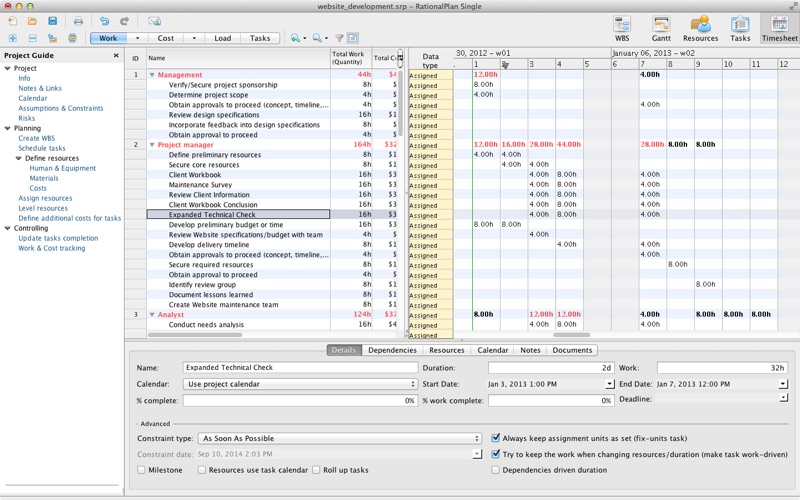Click the Undo arrow icon
The height and width of the screenshot is (500, 800).
tap(104, 20)
